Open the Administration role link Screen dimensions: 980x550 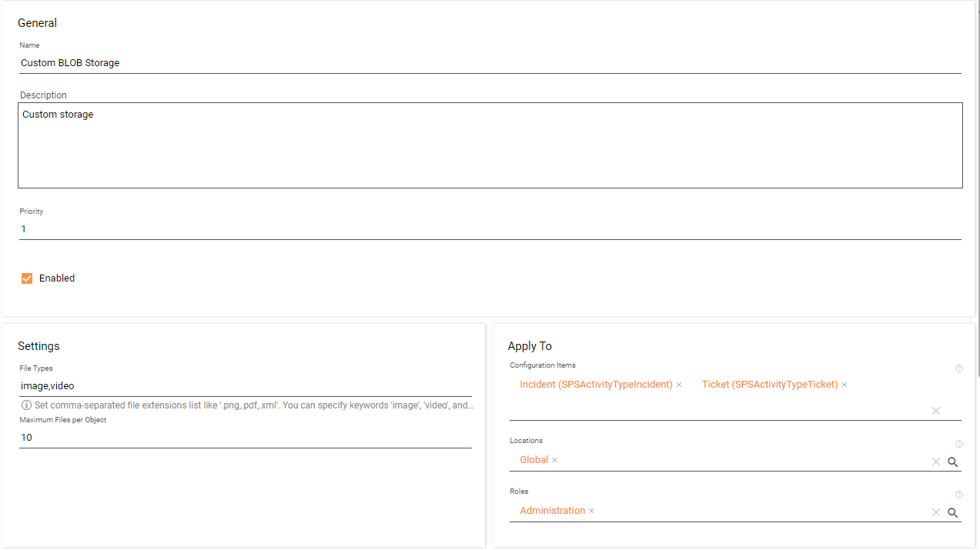pyautogui.click(x=552, y=511)
